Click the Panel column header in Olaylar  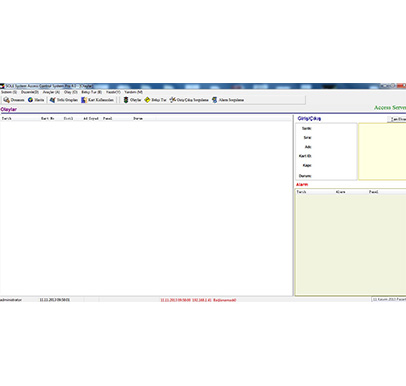[107, 118]
